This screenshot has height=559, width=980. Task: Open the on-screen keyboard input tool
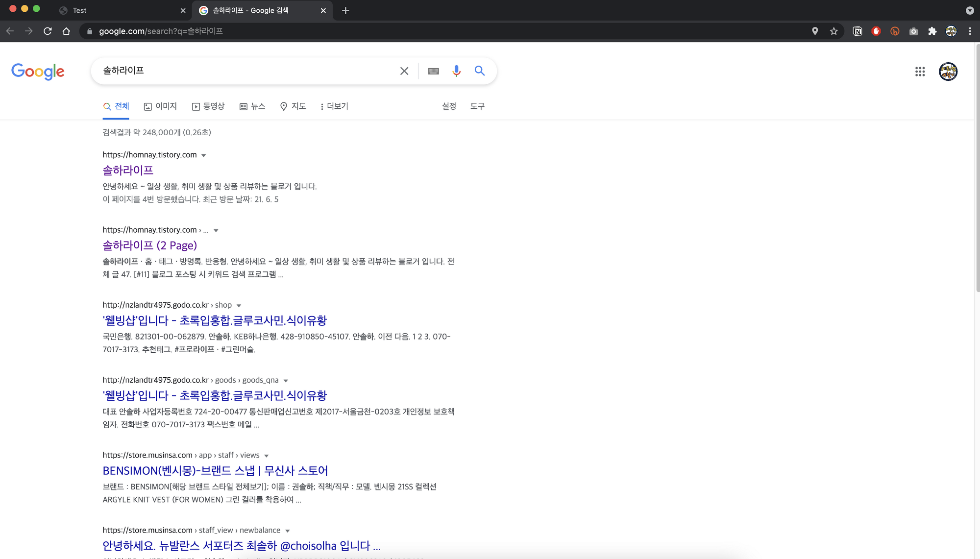pos(433,71)
